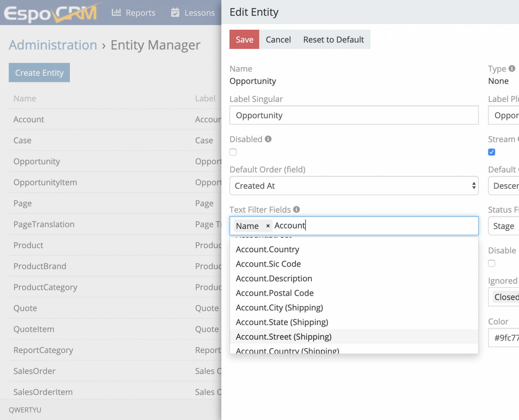Click the EspoCRM logo
This screenshot has width=519, height=420.
click(51, 13)
